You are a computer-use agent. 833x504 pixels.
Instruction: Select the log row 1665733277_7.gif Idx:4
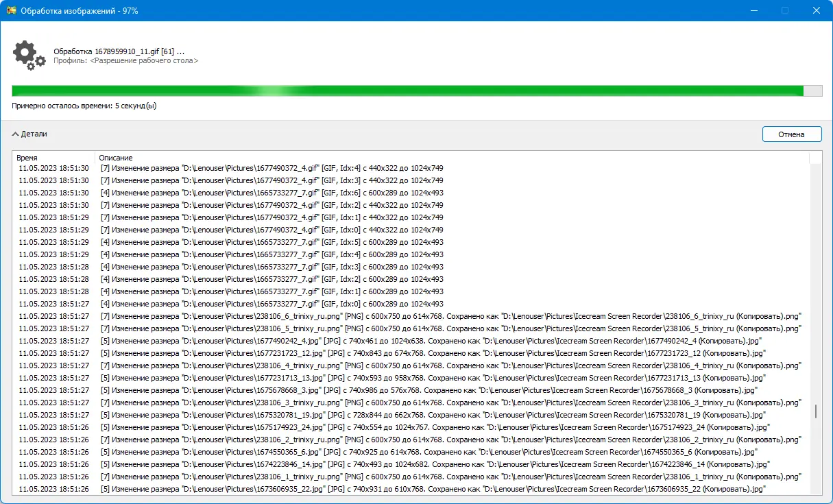coord(411,254)
